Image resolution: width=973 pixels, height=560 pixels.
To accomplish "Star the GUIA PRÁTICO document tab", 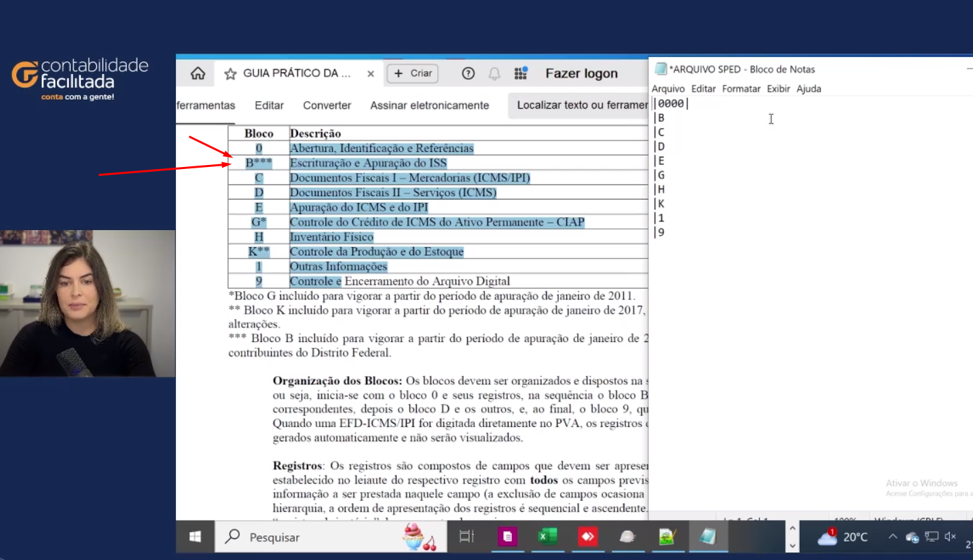I will pos(230,73).
